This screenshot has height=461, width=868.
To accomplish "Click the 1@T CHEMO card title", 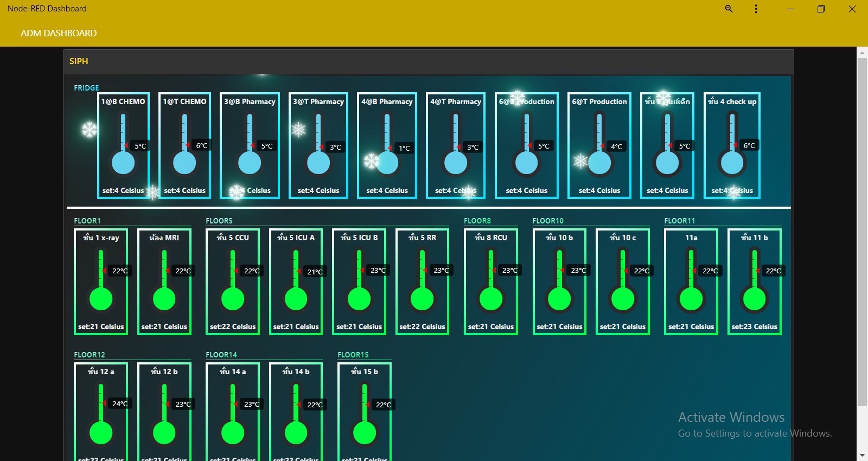I will (x=184, y=101).
